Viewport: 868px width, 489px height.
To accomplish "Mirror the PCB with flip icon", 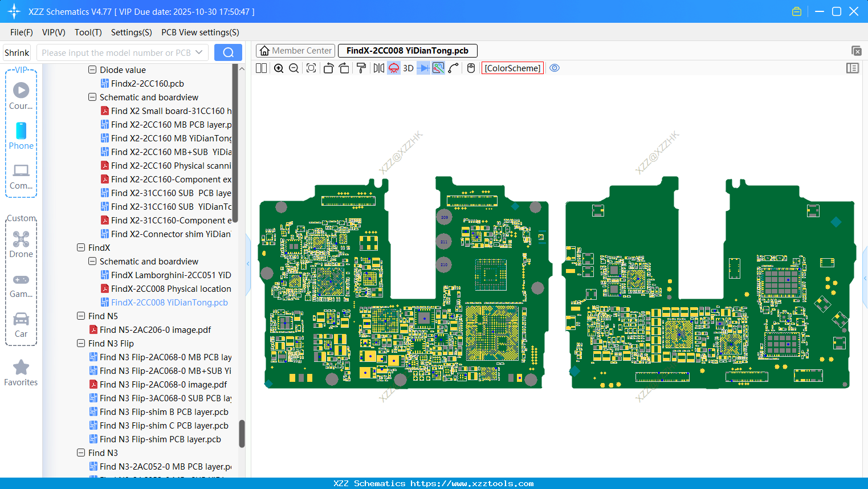I will [378, 68].
